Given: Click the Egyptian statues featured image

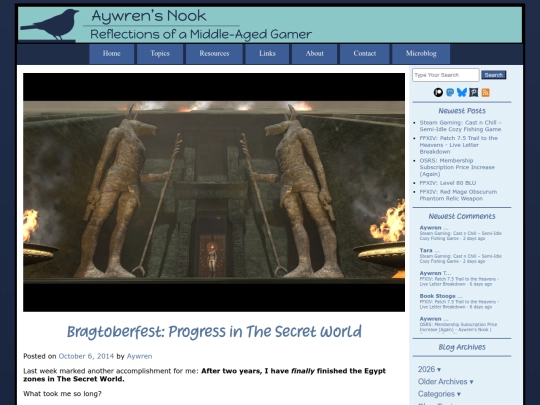Looking at the screenshot, I should click(214, 192).
